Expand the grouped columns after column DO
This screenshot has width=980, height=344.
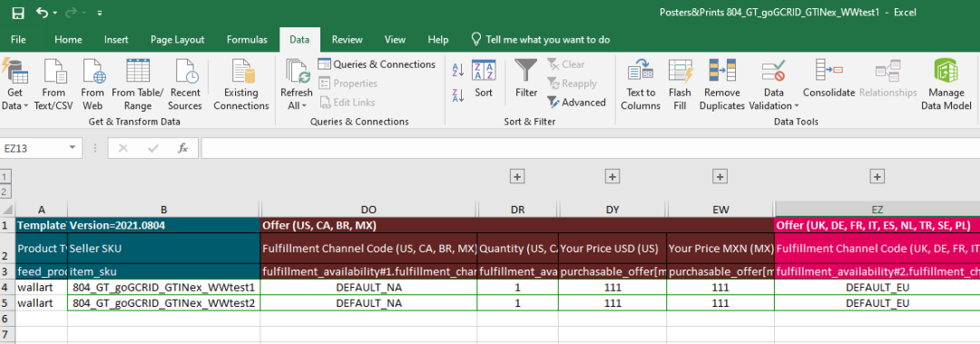coord(517,177)
